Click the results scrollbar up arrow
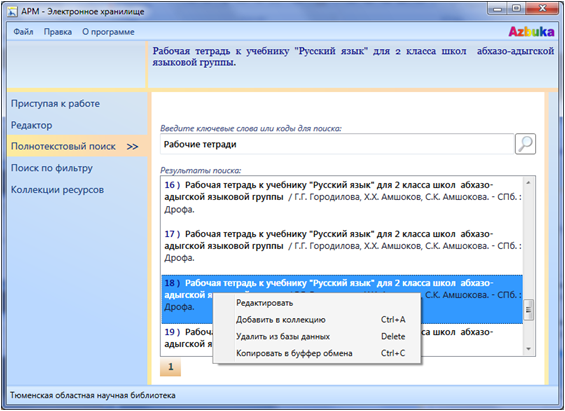This screenshot has width=565, height=411. (x=529, y=183)
